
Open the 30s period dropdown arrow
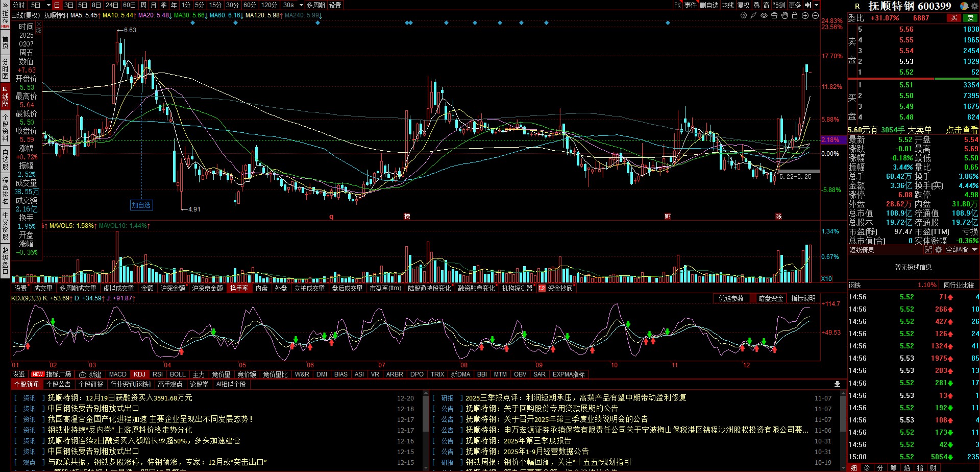pyautogui.click(x=301, y=5)
